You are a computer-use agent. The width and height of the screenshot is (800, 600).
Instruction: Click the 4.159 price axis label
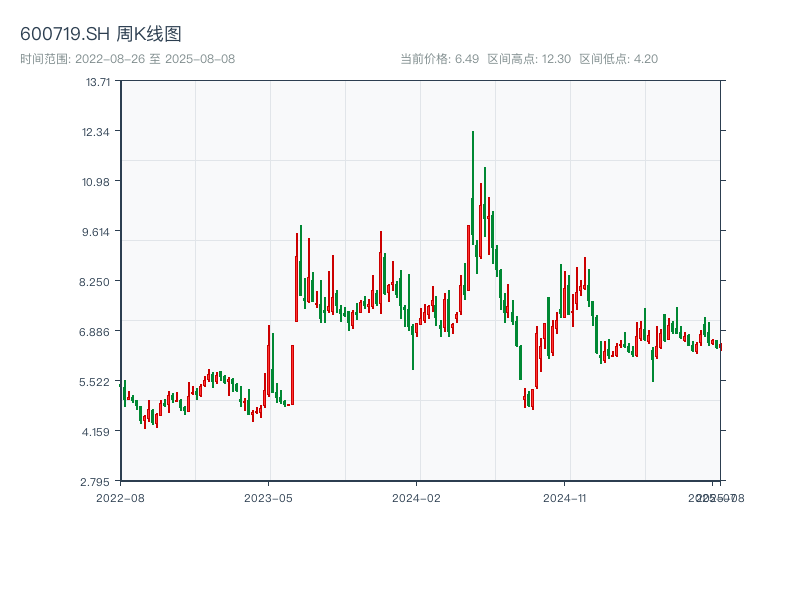click(x=98, y=431)
